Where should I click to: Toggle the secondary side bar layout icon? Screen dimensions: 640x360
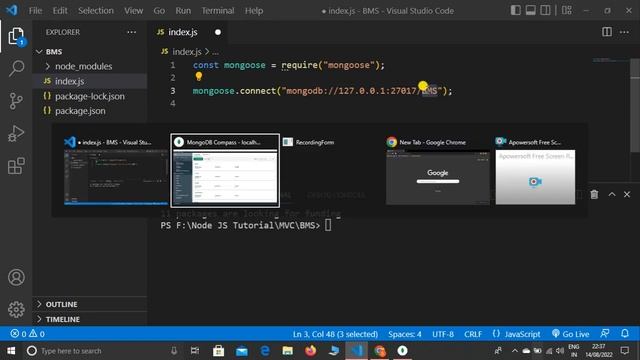tap(545, 10)
